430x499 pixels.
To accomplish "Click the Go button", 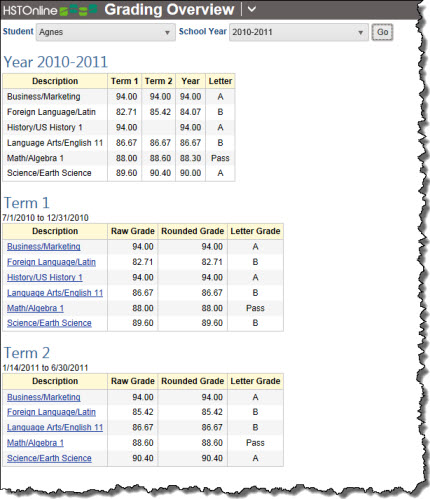I will point(382,32).
